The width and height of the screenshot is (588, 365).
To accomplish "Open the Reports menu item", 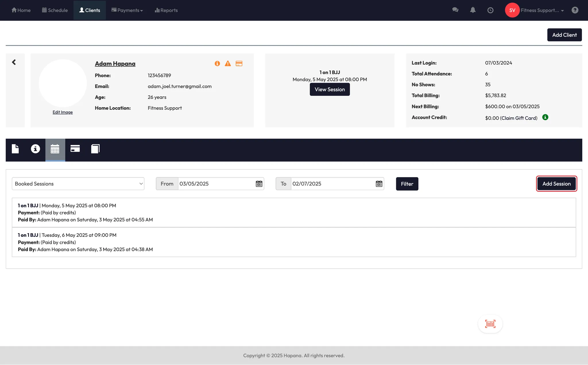I will pos(166,10).
